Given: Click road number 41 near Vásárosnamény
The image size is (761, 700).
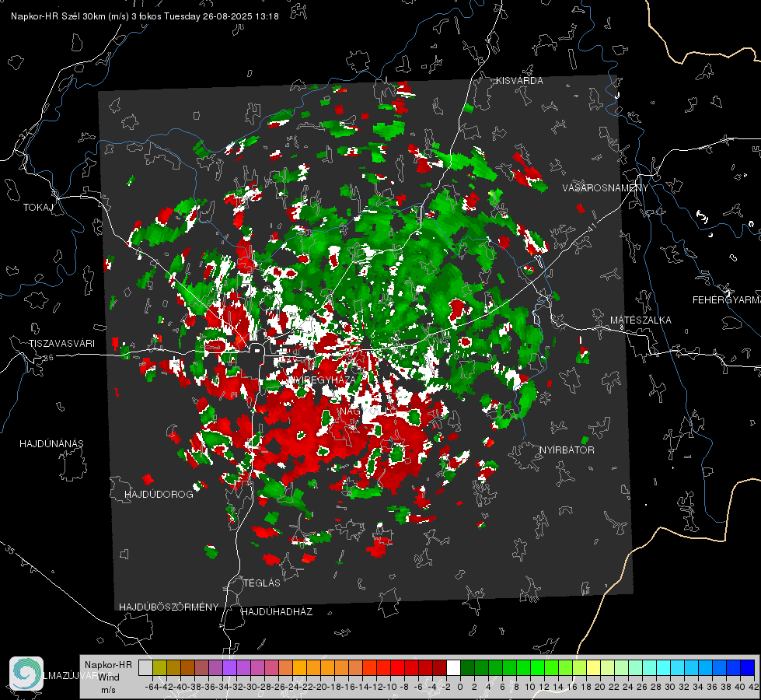Looking at the screenshot, I should 591,228.
